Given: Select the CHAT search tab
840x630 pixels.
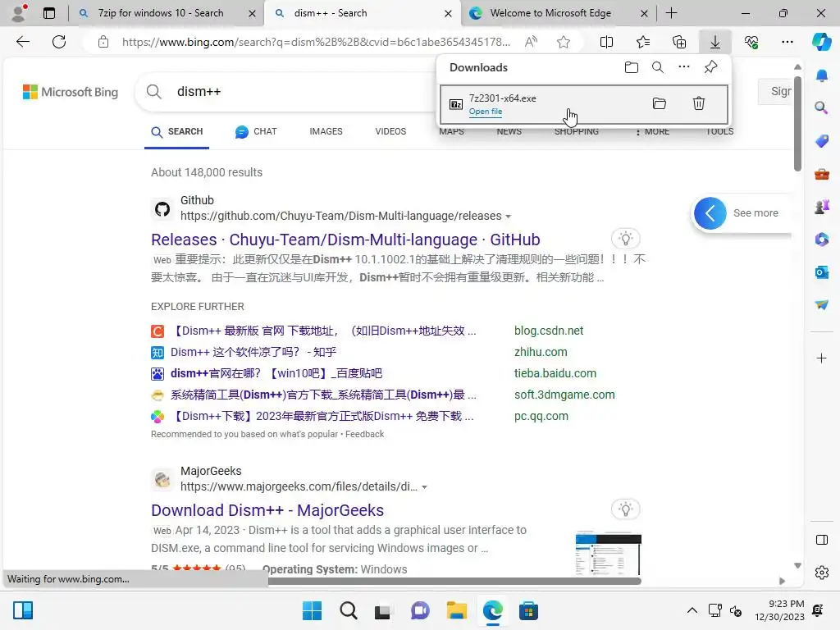Looking at the screenshot, I should pyautogui.click(x=256, y=131).
